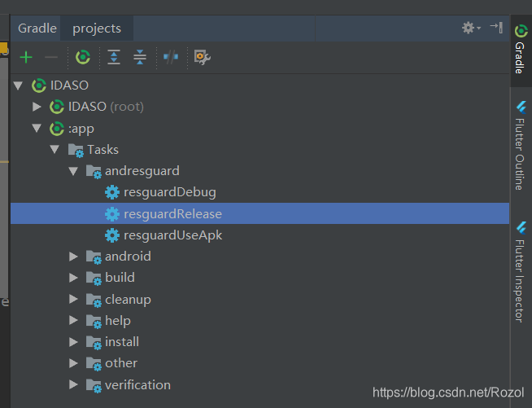Toggle offline mode icon

pos(171,57)
